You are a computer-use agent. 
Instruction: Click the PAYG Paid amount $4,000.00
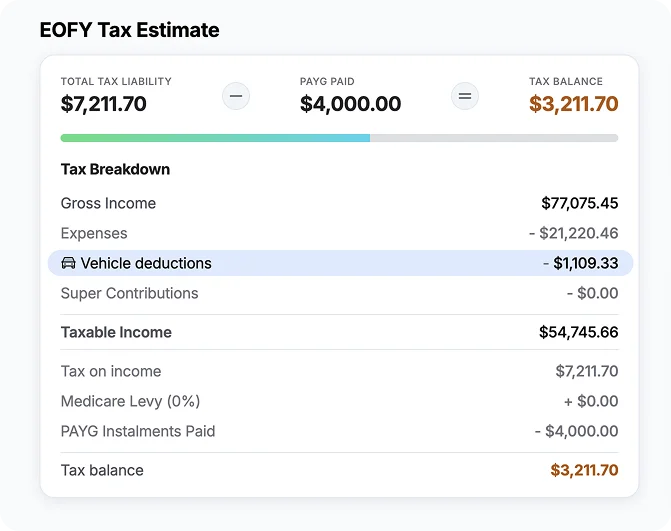pyautogui.click(x=350, y=104)
